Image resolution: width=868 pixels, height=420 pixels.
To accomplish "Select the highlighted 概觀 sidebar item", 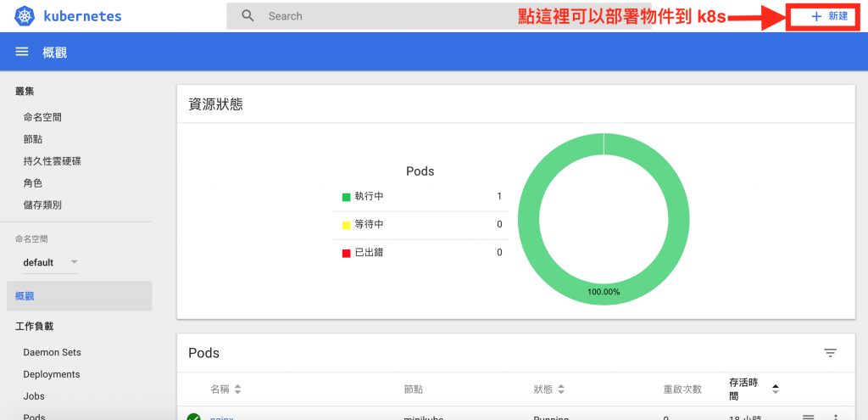I will (79, 296).
